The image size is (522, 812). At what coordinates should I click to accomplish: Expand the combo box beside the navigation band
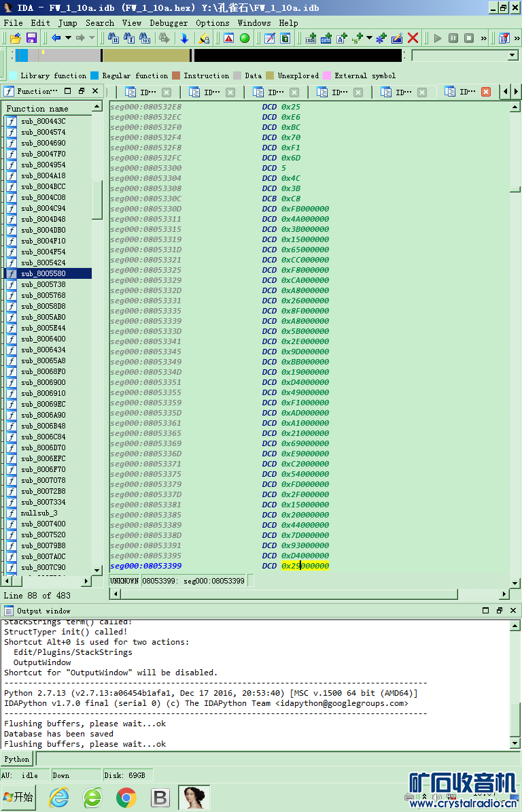pos(513,55)
